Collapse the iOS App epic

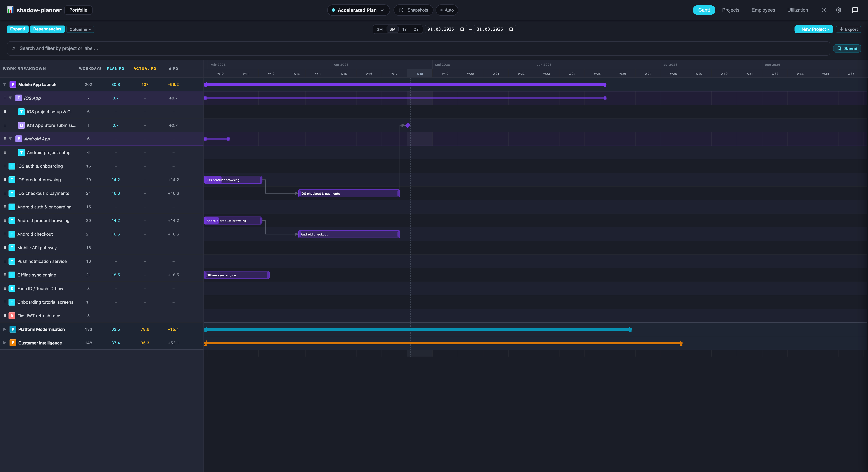click(10, 98)
